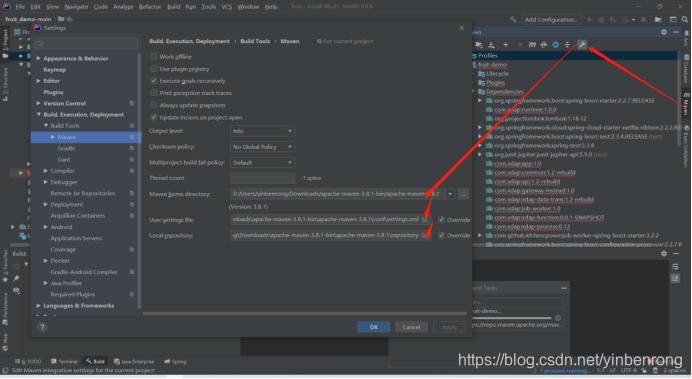Click Toggle Skip Tests Mode blue icon
692x379 pixels.
[x=556, y=45]
